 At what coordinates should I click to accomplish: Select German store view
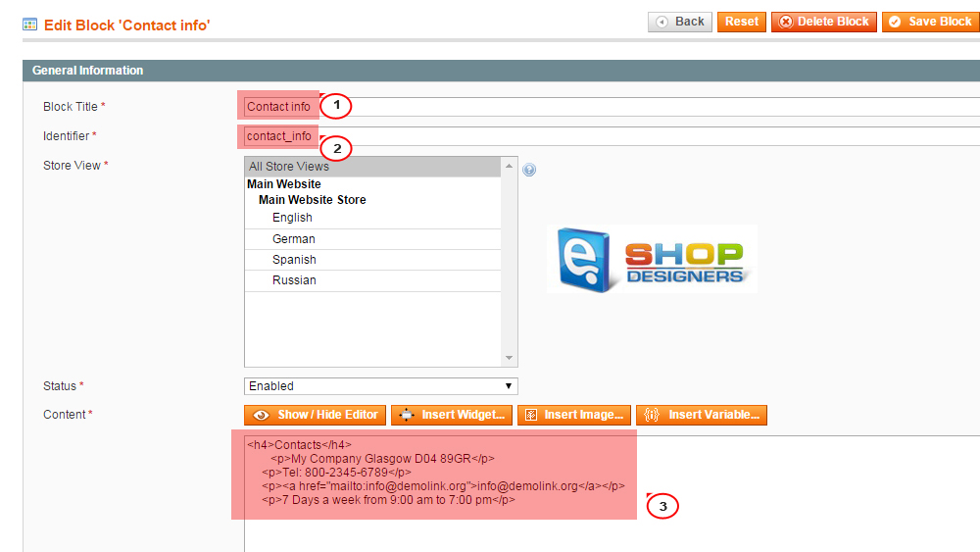coord(293,239)
